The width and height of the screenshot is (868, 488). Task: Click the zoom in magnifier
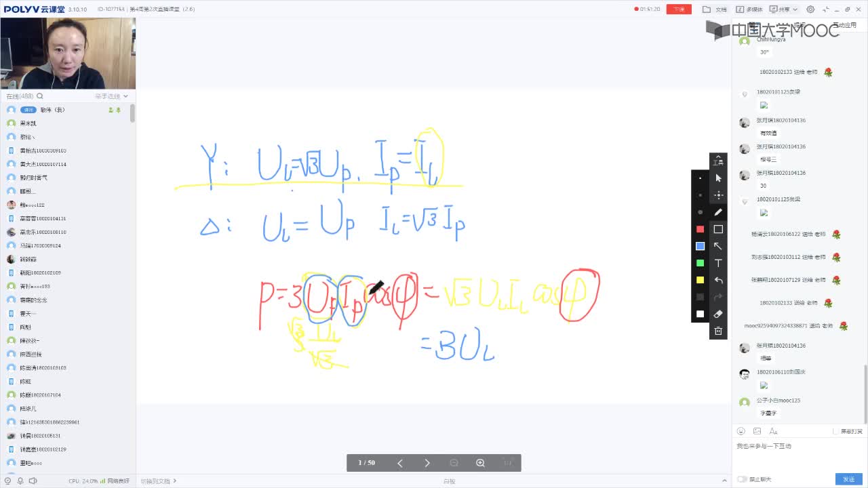pos(480,463)
